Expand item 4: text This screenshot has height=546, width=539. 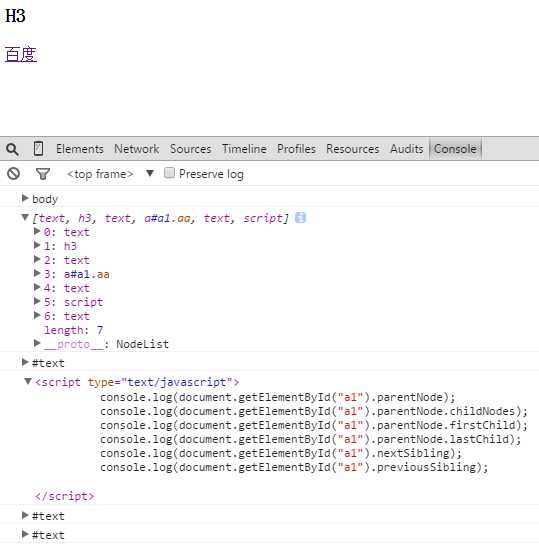[x=37, y=287]
